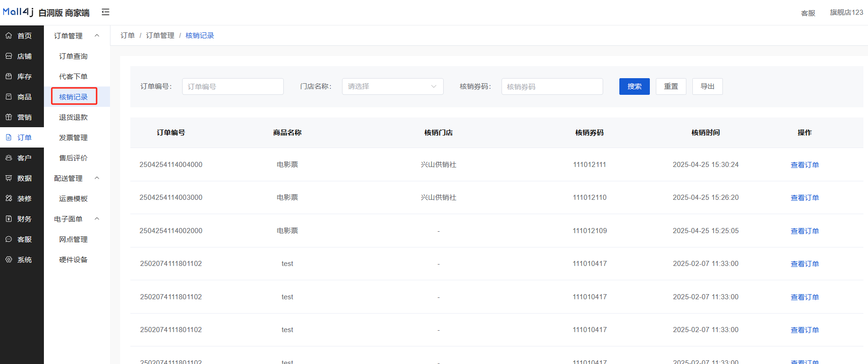868x364 pixels.
Task: Click the 订单 breadcrumb link
Action: 128,36
